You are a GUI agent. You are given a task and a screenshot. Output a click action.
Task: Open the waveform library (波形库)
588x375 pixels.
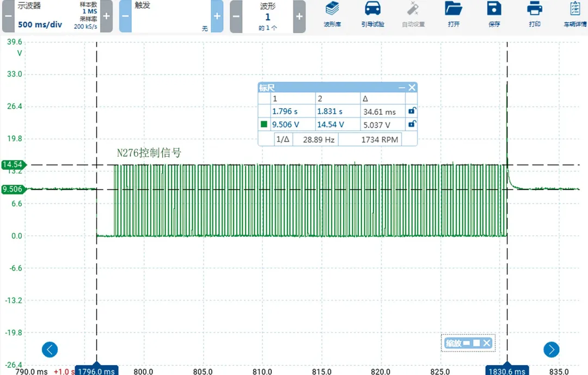[332, 14]
